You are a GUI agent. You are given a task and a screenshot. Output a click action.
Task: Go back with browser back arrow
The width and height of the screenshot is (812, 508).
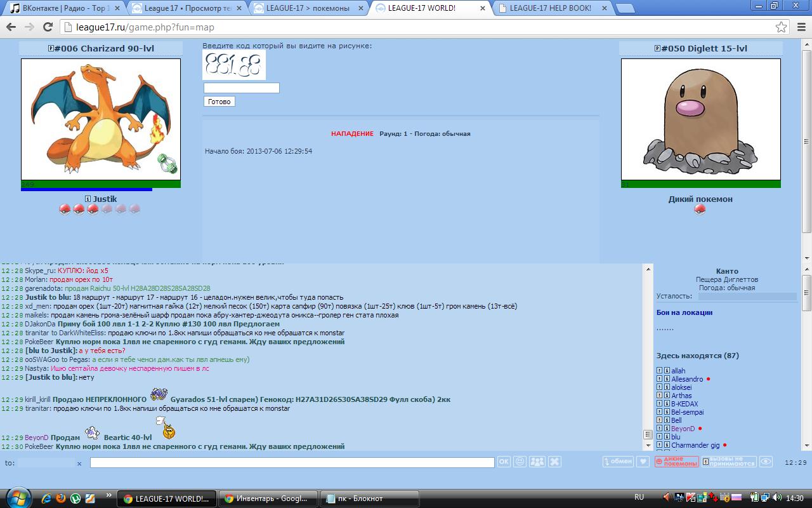(11, 27)
